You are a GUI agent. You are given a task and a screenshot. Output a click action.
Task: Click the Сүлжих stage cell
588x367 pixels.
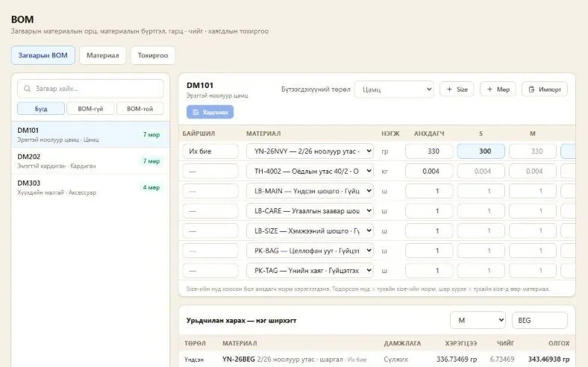point(395,359)
